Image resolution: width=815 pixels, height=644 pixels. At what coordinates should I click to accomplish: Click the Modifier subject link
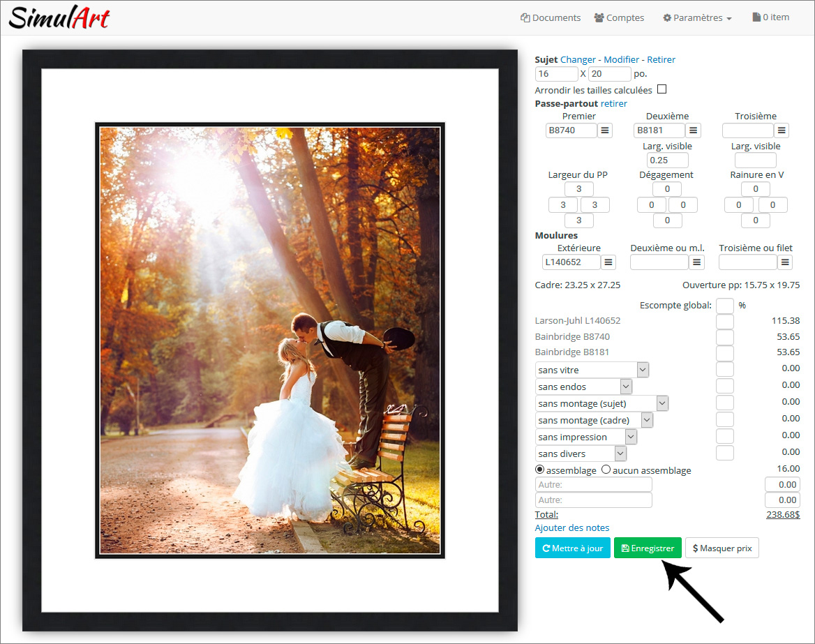(621, 60)
